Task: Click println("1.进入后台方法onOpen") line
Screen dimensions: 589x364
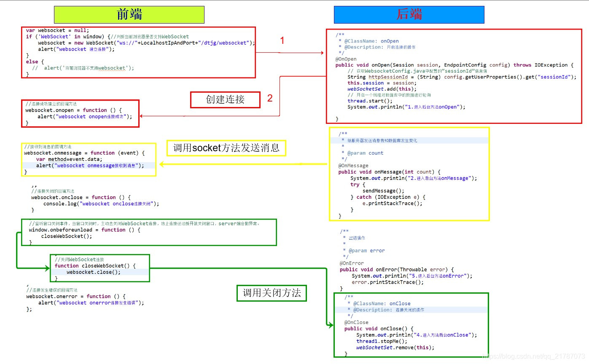Action: tap(406, 107)
